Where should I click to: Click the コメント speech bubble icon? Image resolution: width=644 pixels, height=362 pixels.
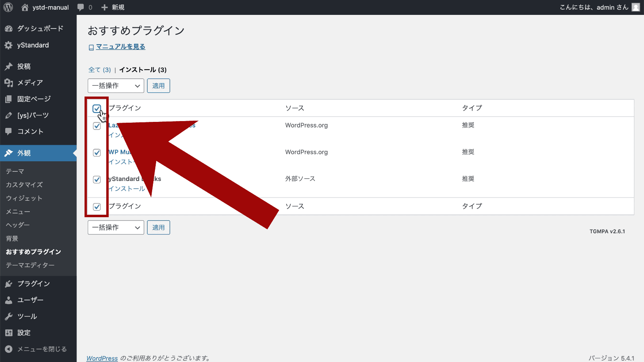point(8,132)
